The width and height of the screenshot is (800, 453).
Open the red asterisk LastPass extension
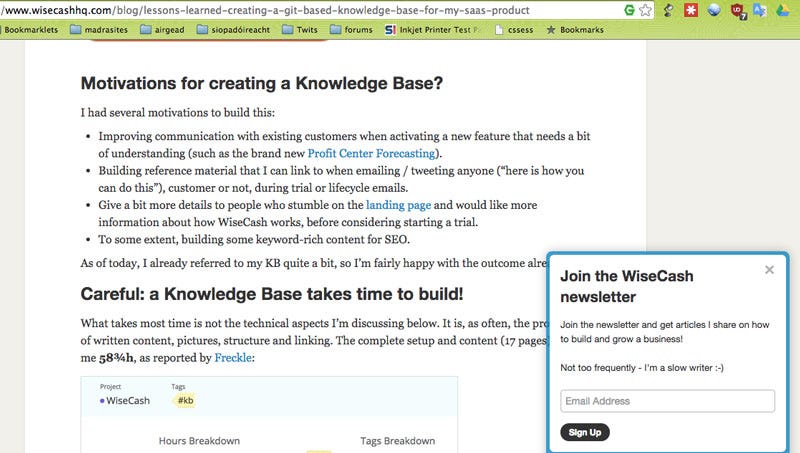[691, 10]
